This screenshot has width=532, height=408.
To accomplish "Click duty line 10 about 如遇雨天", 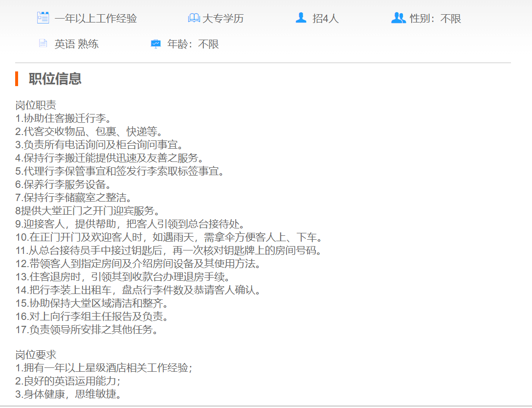I will click(x=169, y=237).
